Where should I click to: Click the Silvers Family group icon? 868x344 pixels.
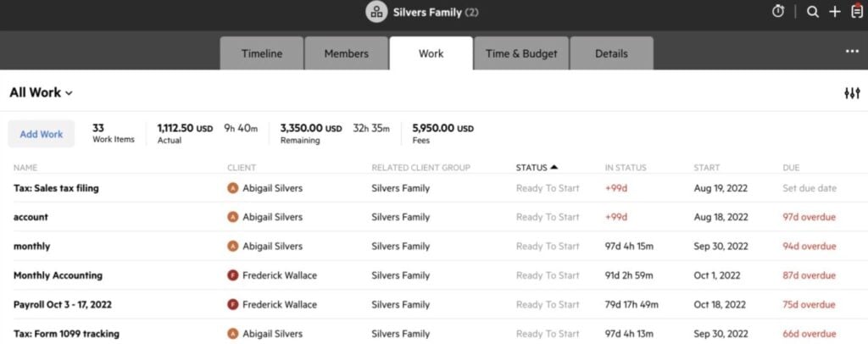tap(376, 12)
